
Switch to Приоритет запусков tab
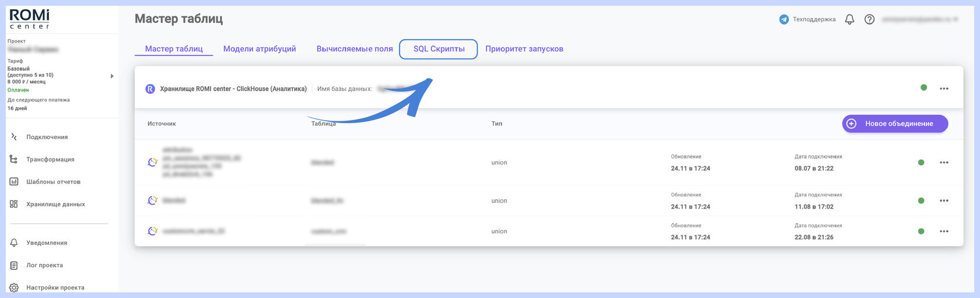pos(524,49)
